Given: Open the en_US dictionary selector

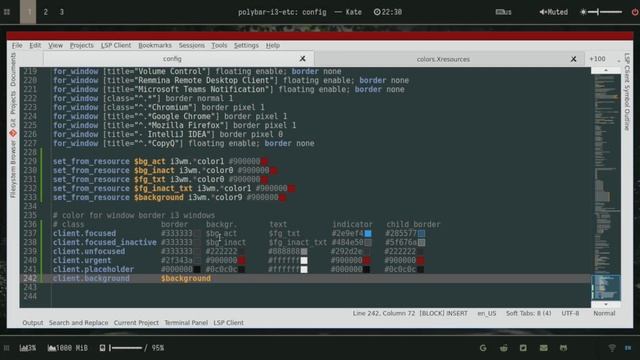Looking at the screenshot, I should (x=487, y=313).
